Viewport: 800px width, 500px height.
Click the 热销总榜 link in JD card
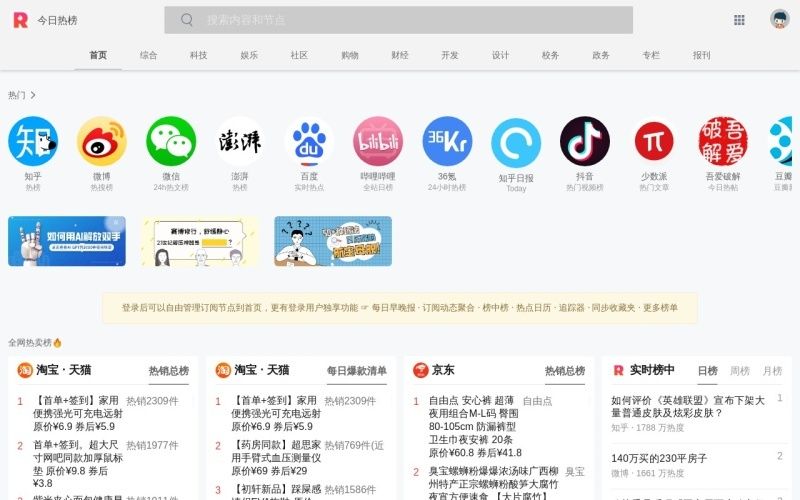coord(565,371)
